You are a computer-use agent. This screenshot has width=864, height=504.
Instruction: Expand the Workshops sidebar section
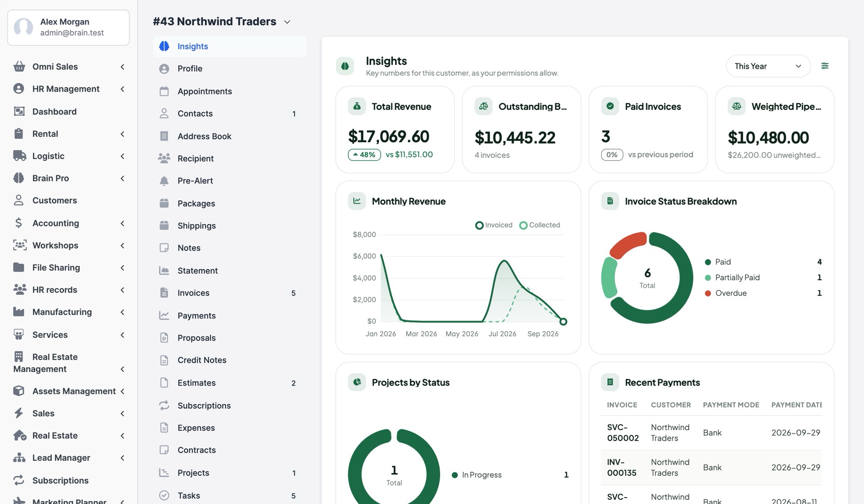pos(68,245)
